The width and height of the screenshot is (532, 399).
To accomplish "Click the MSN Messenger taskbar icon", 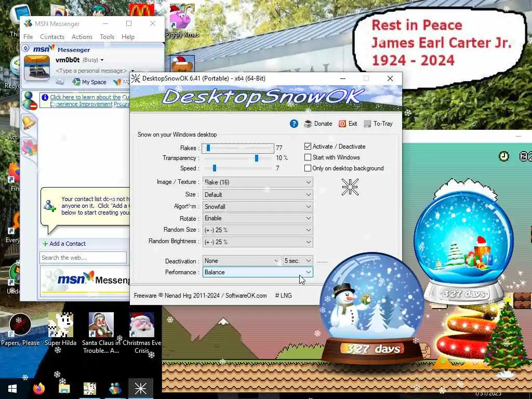I will pos(115,389).
